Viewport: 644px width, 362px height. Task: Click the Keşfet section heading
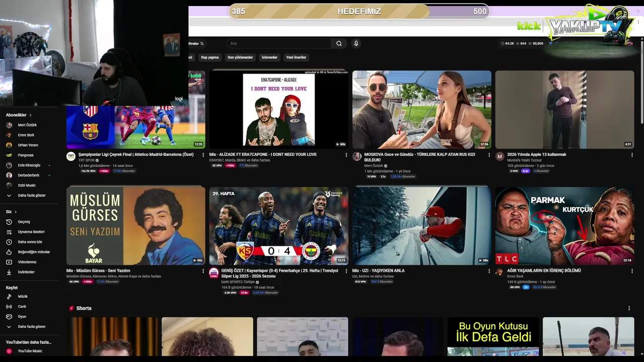(12, 288)
